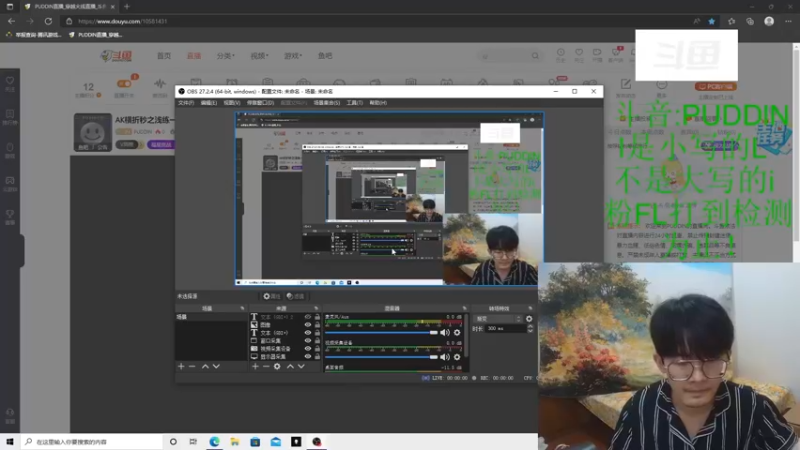Open settings gear for 视频采集设备 mixer channel
Viewport: 800px width, 450px height.
[x=457, y=357]
